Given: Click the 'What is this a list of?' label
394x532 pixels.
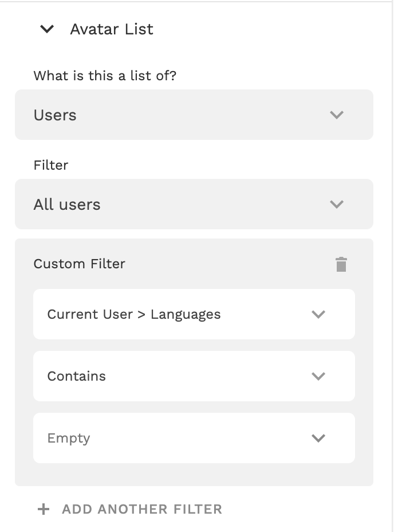Looking at the screenshot, I should 105,76.
